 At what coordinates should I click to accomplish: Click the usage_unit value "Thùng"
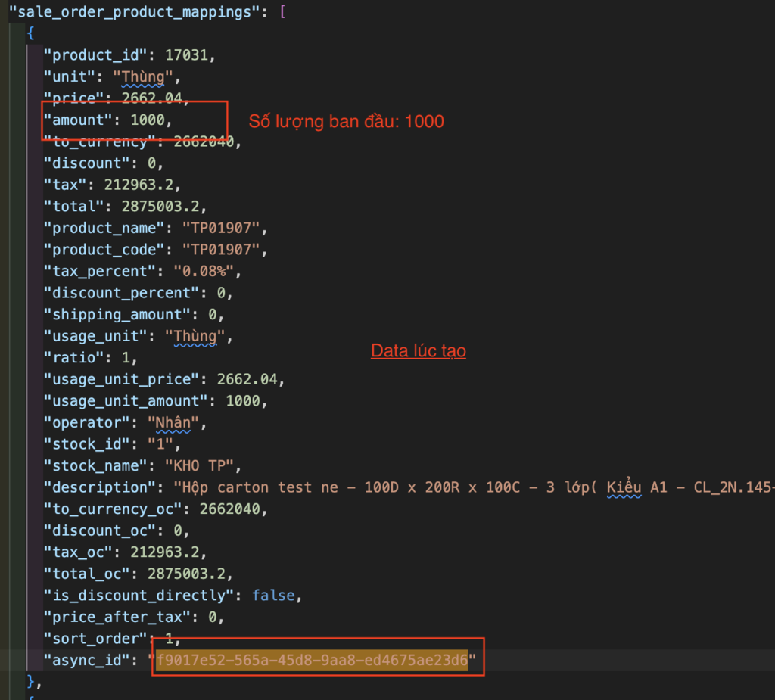[x=195, y=336]
